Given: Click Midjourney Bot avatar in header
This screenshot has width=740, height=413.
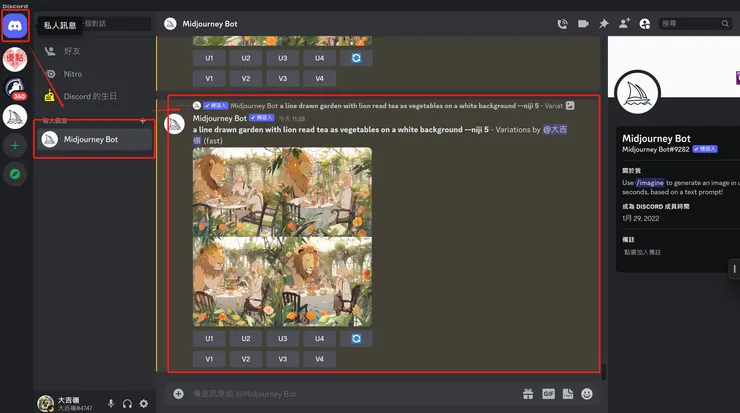Looking at the screenshot, I should pyautogui.click(x=170, y=24).
